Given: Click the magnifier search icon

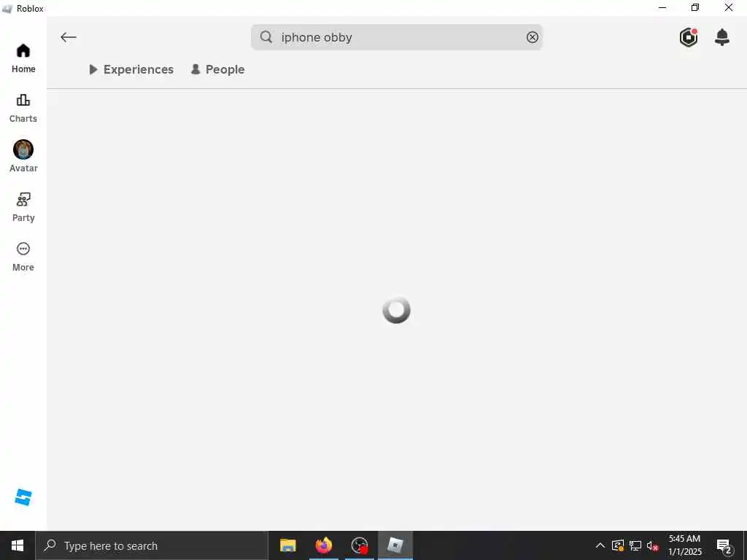Looking at the screenshot, I should (266, 37).
